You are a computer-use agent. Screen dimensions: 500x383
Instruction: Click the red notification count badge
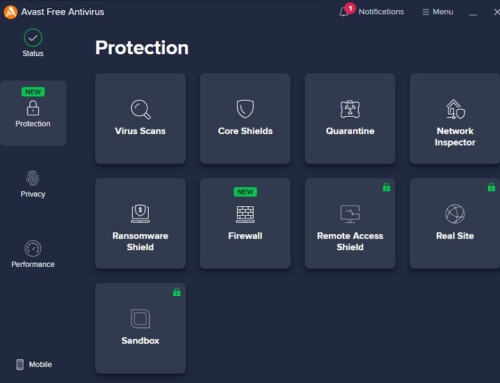point(350,8)
